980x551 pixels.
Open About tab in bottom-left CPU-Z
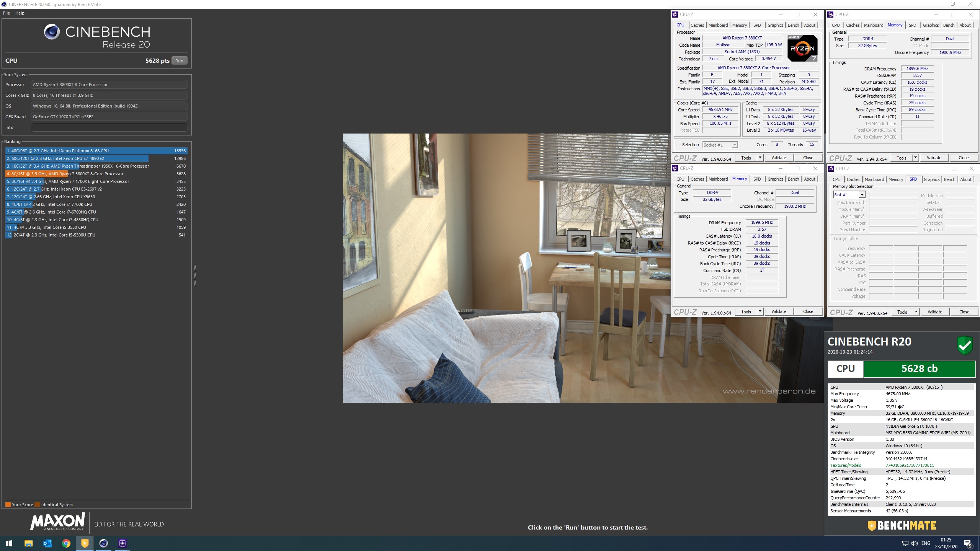[x=809, y=179]
